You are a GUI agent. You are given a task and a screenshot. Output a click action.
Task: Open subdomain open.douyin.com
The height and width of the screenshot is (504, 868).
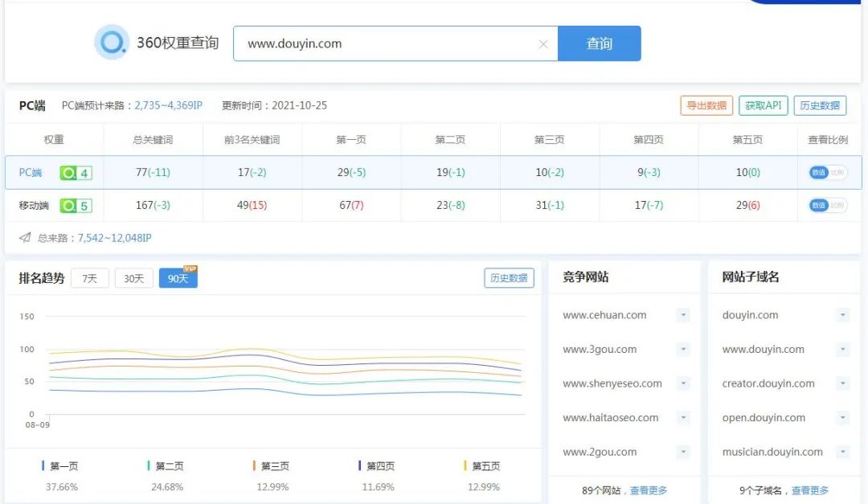coord(764,418)
